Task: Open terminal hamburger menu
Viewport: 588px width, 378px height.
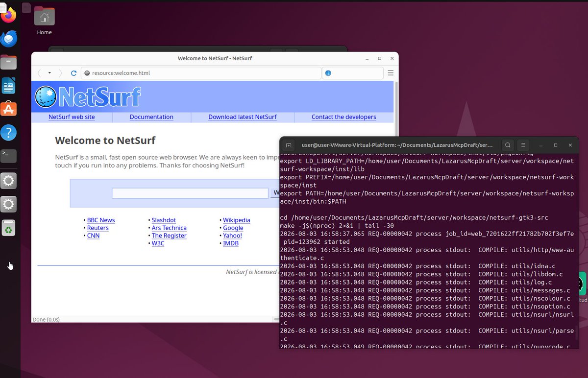Action: [x=523, y=145]
